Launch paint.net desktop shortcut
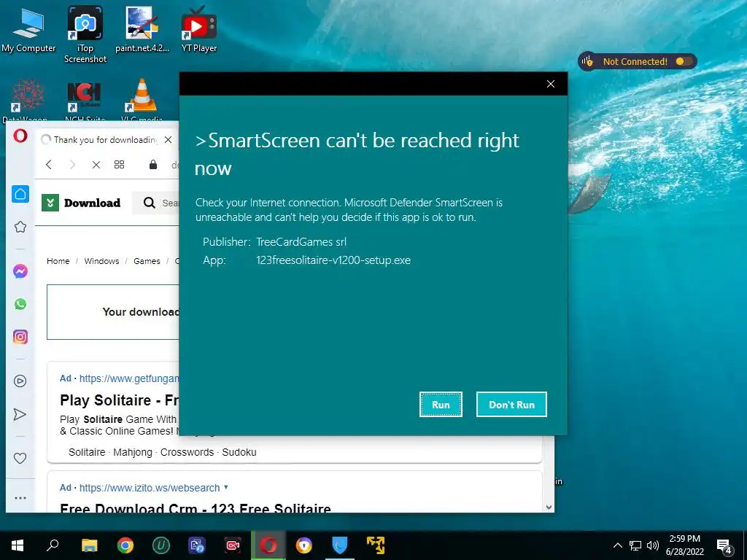Screen dimensions: 747x560 pyautogui.click(x=142, y=29)
